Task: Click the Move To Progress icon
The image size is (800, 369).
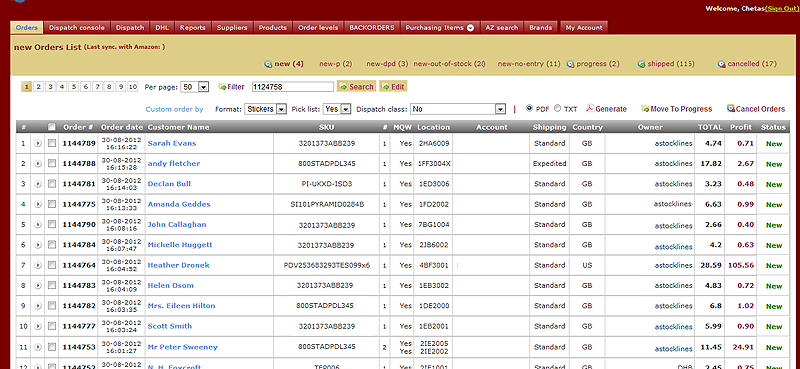Action: click(x=645, y=109)
